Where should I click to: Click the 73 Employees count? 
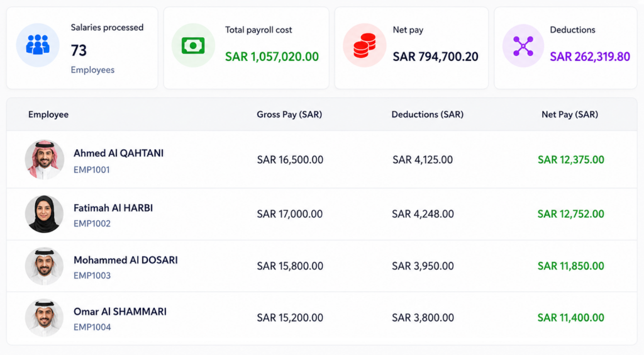[92, 59]
